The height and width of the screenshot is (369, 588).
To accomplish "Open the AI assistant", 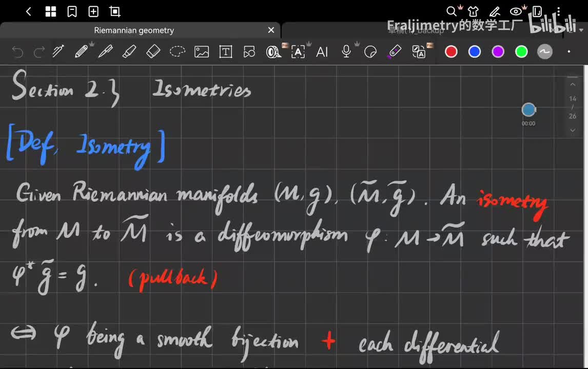I will tap(322, 52).
